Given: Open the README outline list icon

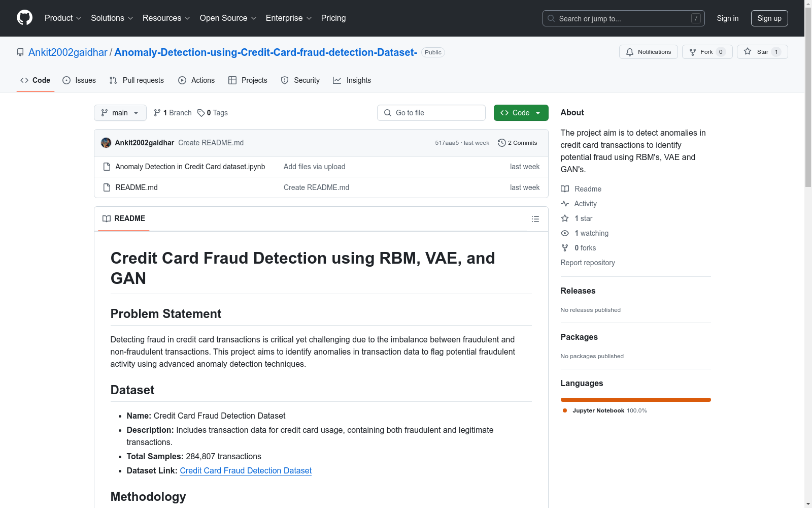Looking at the screenshot, I should coord(535,219).
